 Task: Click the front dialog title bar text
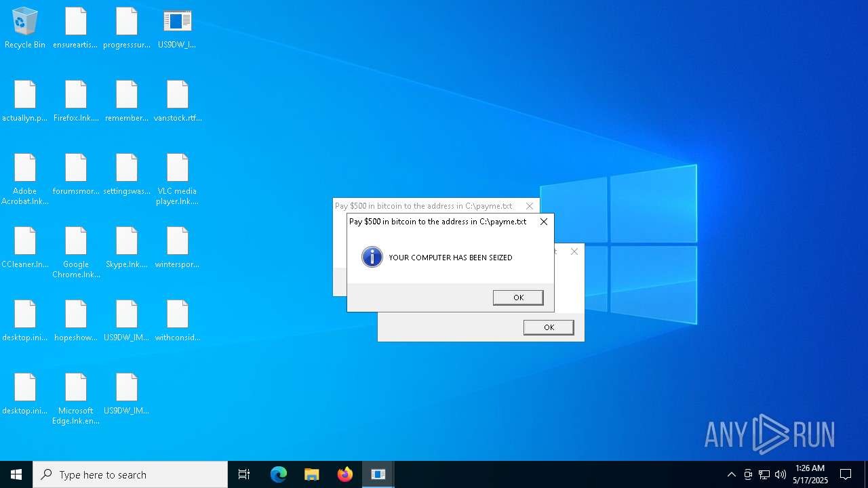(x=437, y=222)
